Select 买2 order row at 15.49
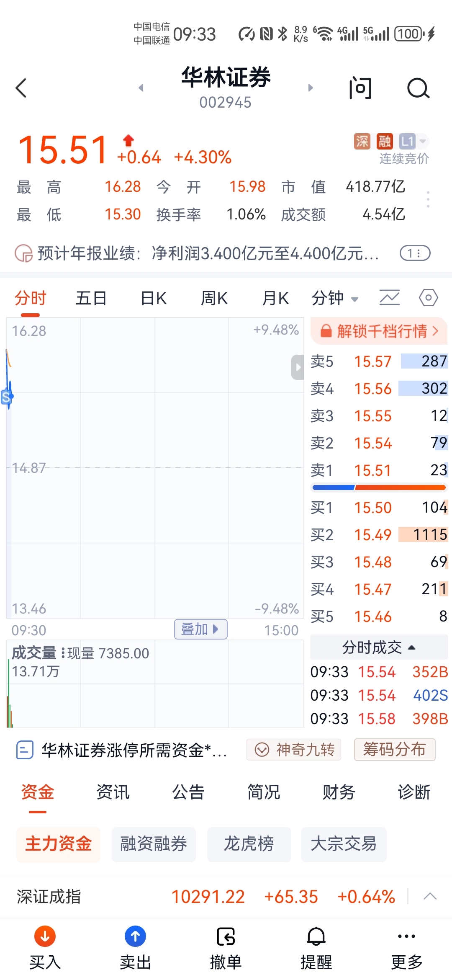The width and height of the screenshot is (452, 980). (x=379, y=534)
